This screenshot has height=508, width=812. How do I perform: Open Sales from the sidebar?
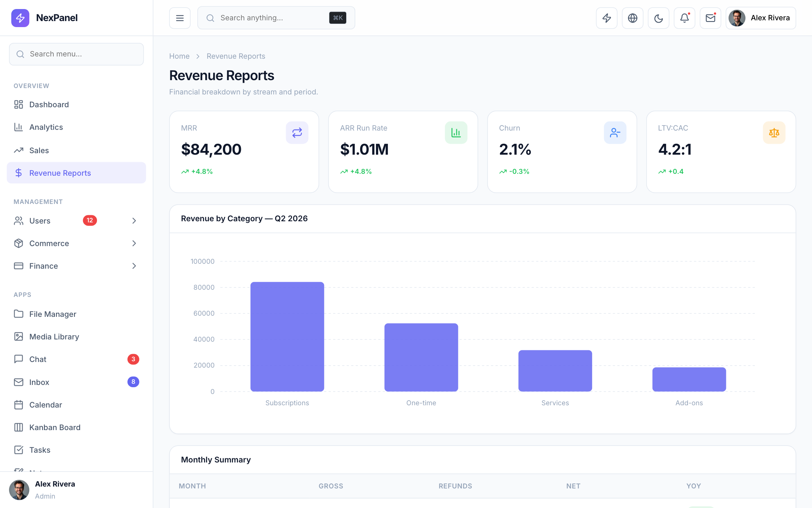click(76, 150)
